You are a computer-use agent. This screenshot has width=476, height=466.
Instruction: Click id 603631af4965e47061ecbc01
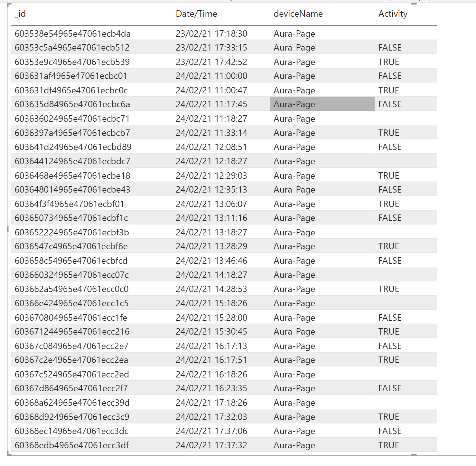[x=71, y=76]
